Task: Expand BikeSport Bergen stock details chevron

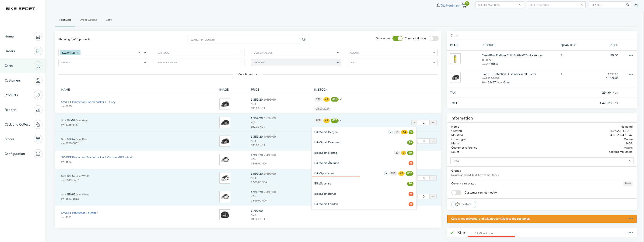Action: tap(391, 132)
